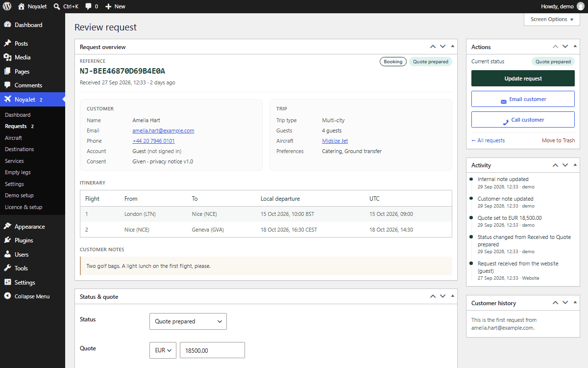588x368 pixels.
Task: Click the Dashboard gauge icon in sidebar
Action: click(x=7, y=25)
